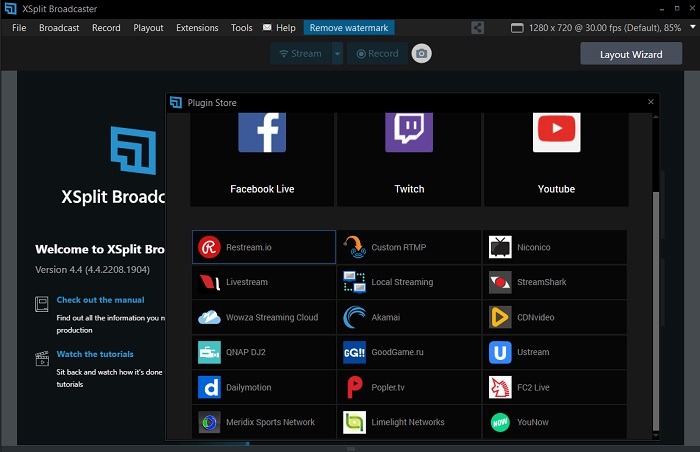Image resolution: width=700 pixels, height=452 pixels.
Task: Click the Popler.tv P icon
Action: 355,387
